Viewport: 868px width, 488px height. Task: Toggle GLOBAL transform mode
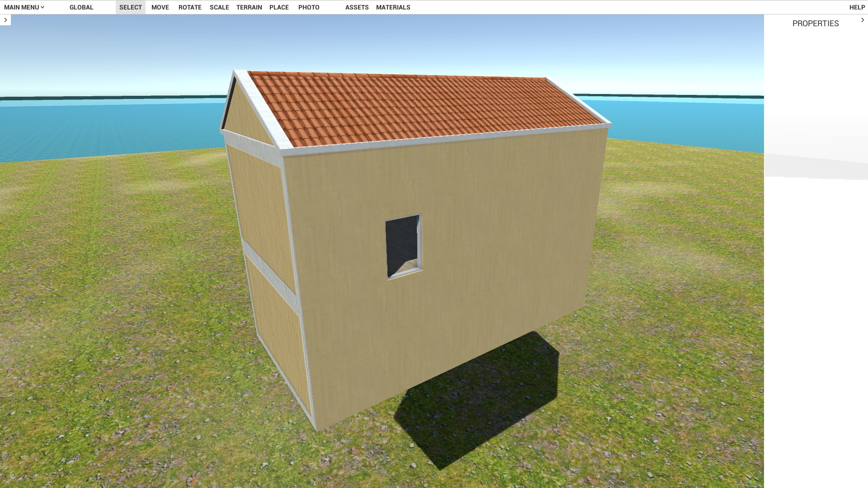tap(81, 7)
